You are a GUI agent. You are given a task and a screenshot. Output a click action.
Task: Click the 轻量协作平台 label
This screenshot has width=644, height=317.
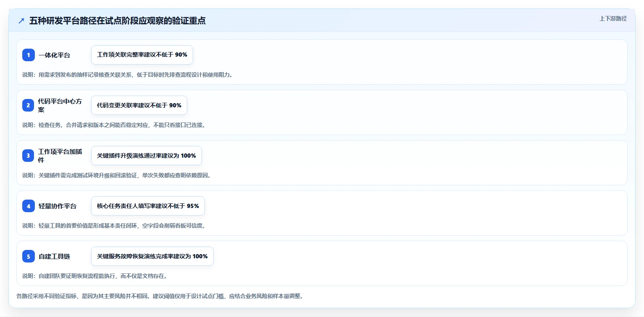57,206
